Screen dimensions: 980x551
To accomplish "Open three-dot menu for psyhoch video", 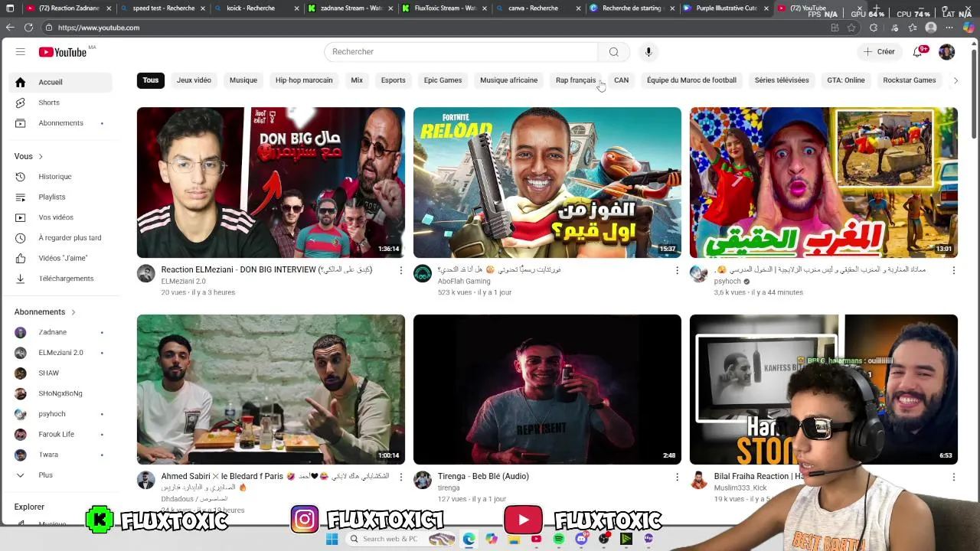I will (953, 270).
